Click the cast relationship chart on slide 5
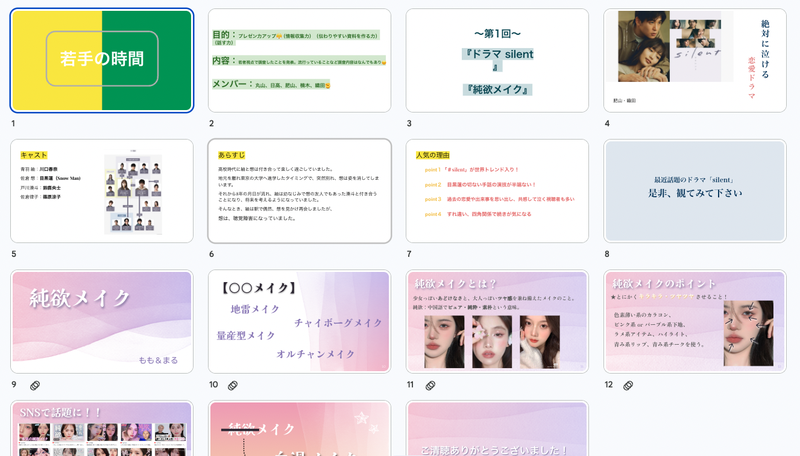 tap(133, 192)
